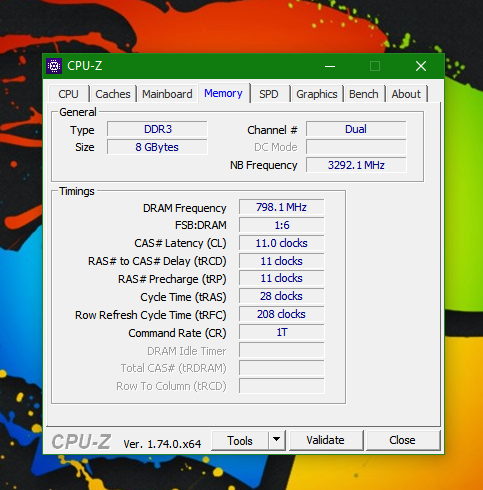Image resolution: width=483 pixels, height=490 pixels.
Task: Switch to the SPD tab
Action: (x=269, y=94)
